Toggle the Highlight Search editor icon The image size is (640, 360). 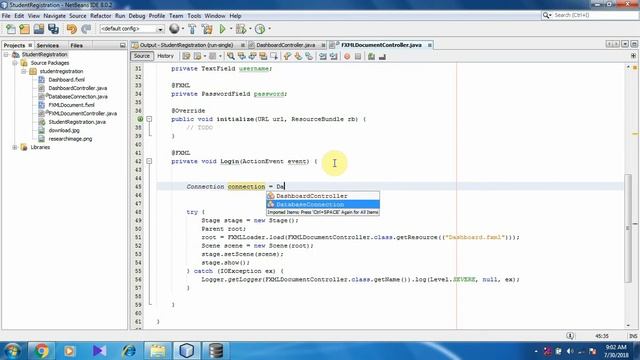(263, 56)
